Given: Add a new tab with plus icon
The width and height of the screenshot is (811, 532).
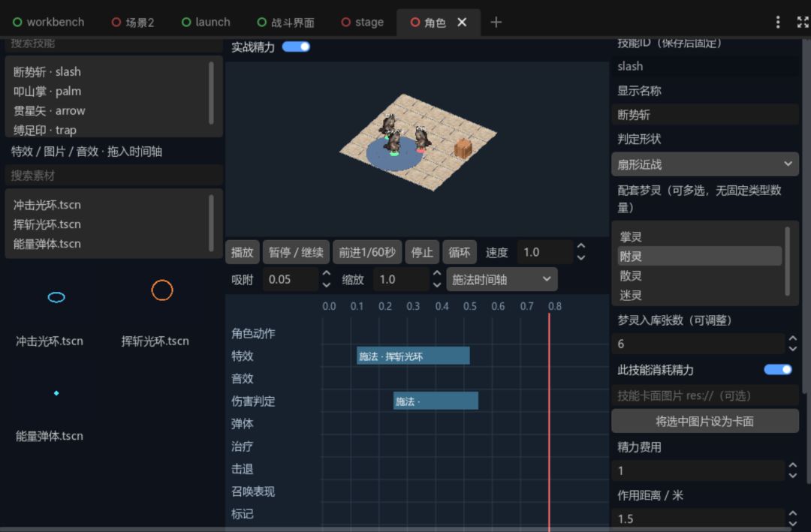Looking at the screenshot, I should pos(496,23).
